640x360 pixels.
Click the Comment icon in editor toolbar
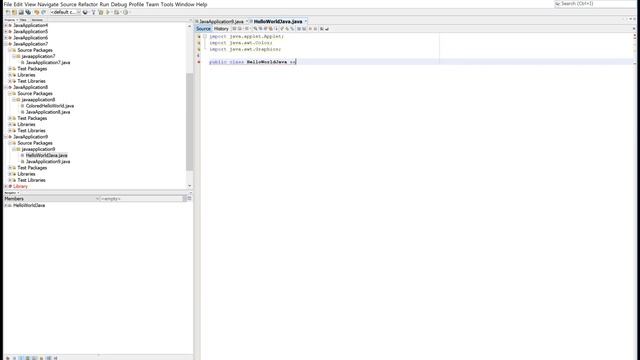[321, 29]
